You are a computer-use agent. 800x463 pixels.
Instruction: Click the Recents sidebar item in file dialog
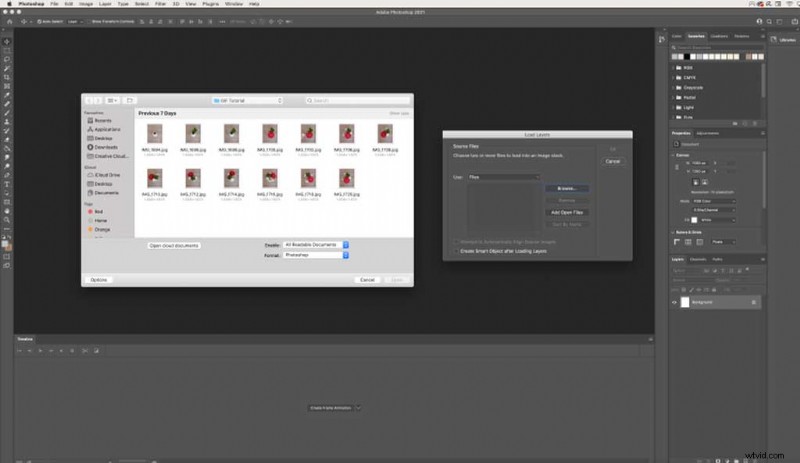click(99, 120)
